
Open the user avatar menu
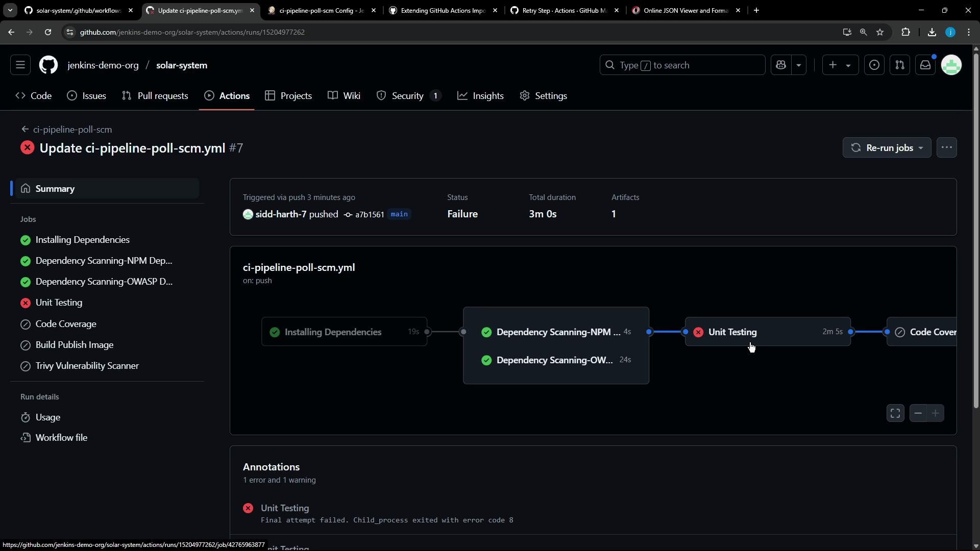[951, 65]
